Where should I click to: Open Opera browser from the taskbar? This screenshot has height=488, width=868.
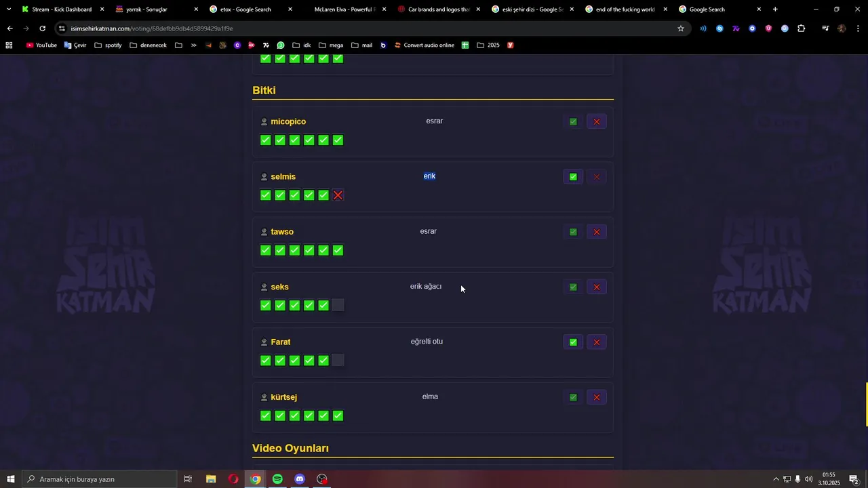click(233, 479)
